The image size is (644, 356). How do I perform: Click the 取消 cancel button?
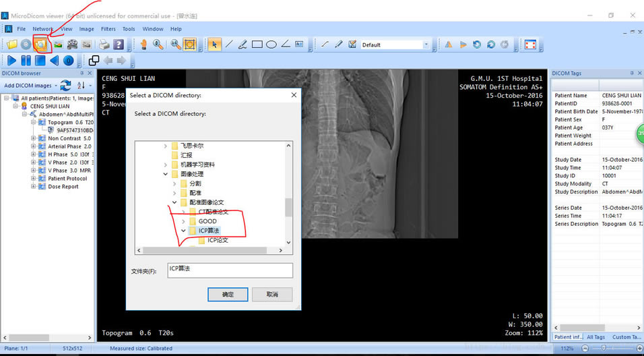(x=272, y=295)
